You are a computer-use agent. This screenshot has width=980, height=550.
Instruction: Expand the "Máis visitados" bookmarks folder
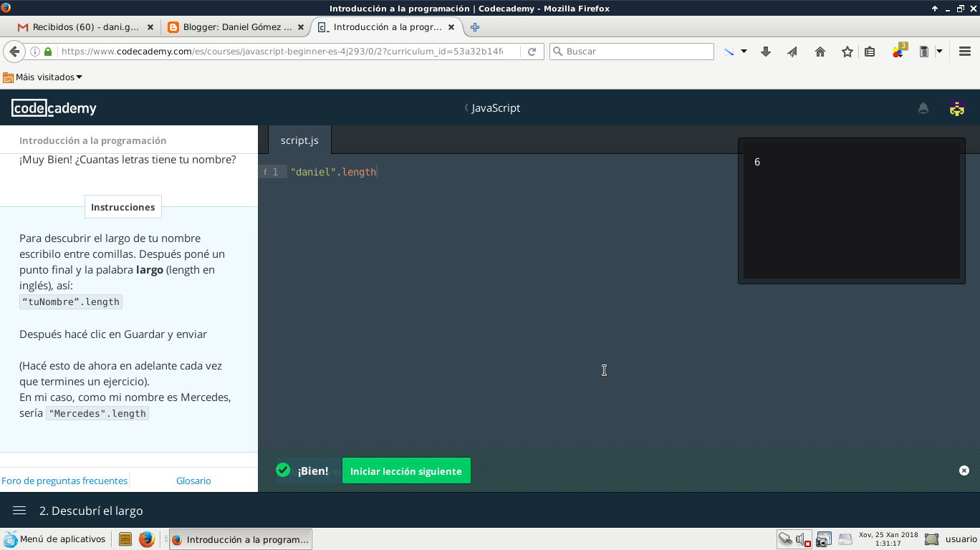tap(43, 77)
